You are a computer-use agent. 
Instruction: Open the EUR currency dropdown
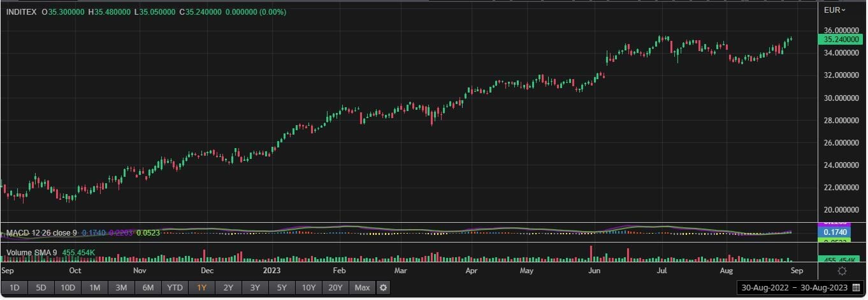click(834, 10)
